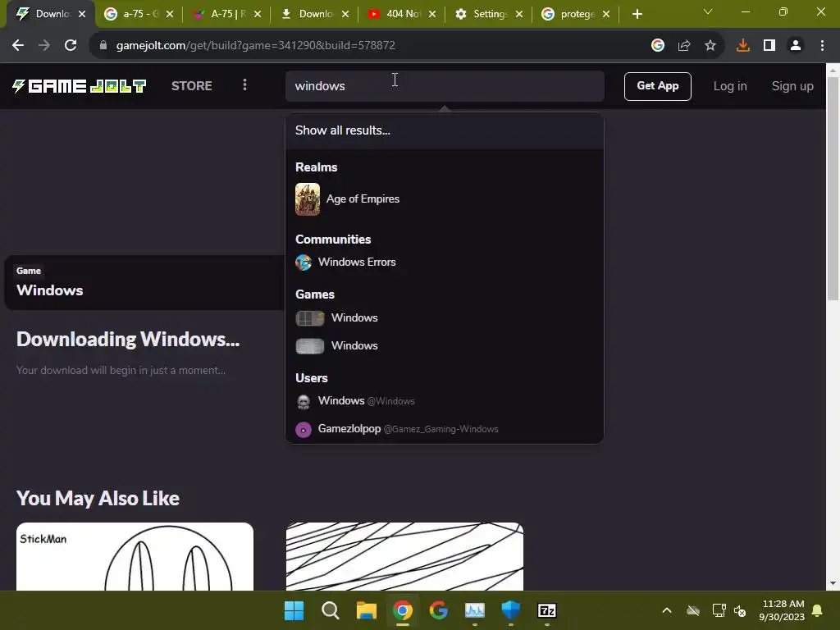Open the notifications bell icon
This screenshot has height=630, width=840.
pos(818,610)
